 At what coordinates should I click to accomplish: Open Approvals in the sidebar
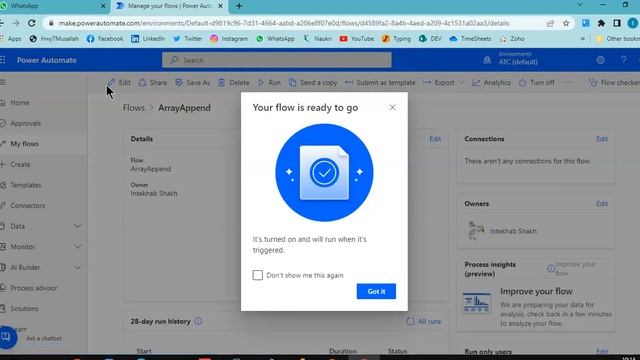coord(25,123)
